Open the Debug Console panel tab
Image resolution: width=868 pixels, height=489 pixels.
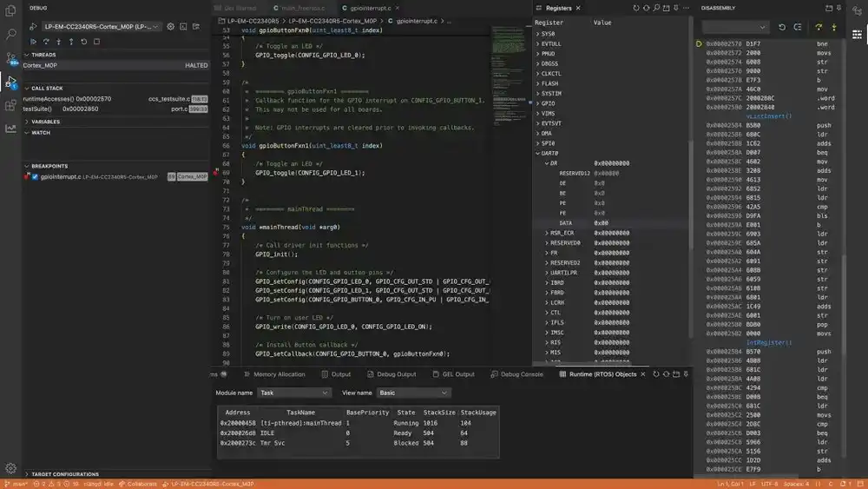(517, 374)
